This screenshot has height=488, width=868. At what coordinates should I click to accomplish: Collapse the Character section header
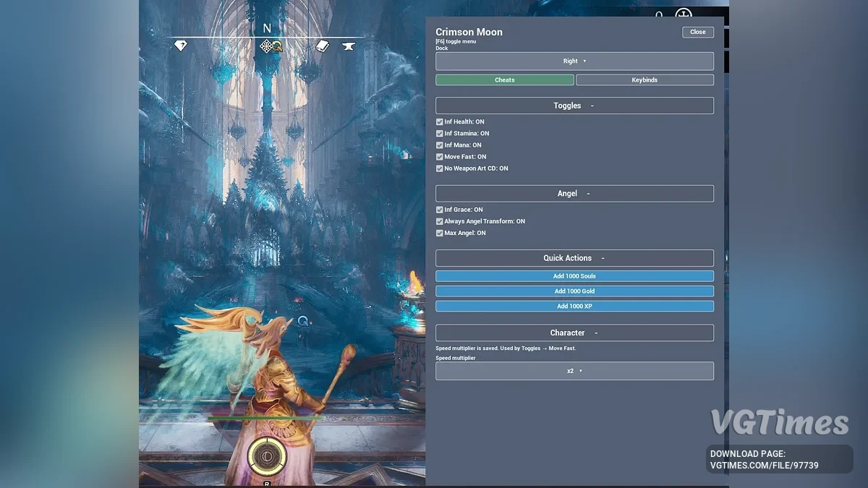tap(574, 333)
